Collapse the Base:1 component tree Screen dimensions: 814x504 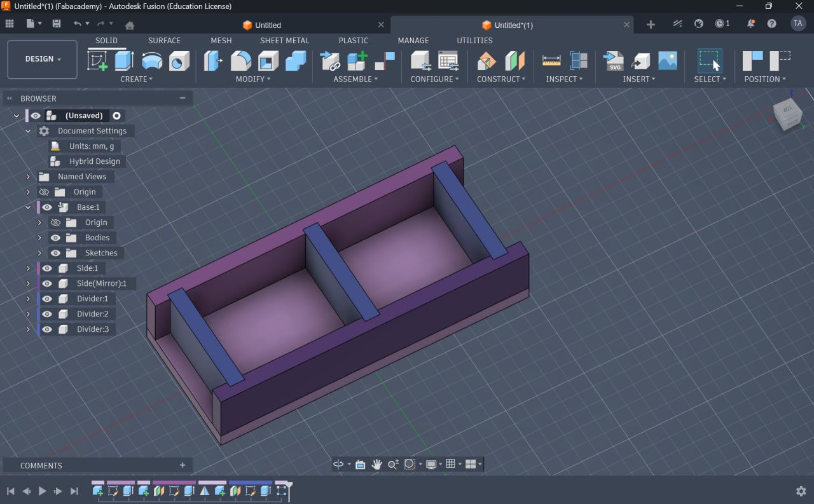[x=28, y=207]
